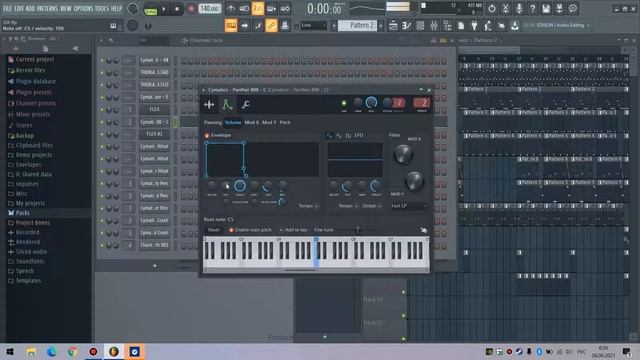640x360 pixels.
Task: Open the Fast LP filter type dropdown
Action: coord(409,206)
